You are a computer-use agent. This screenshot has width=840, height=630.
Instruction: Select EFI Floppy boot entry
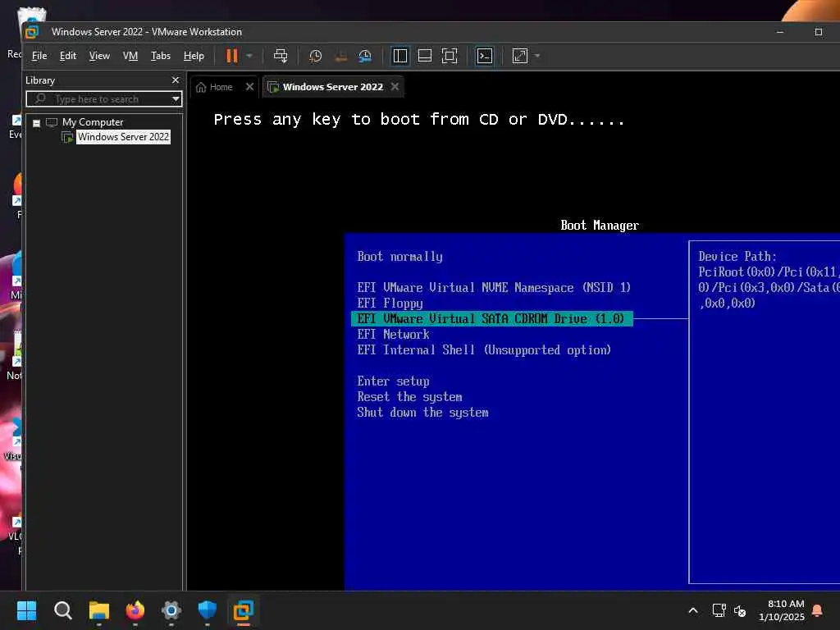click(390, 304)
